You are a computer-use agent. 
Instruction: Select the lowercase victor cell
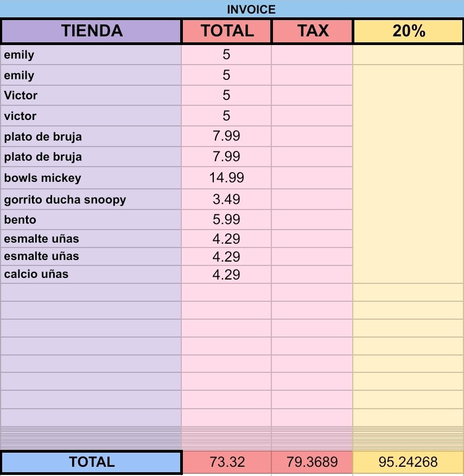coord(91,116)
